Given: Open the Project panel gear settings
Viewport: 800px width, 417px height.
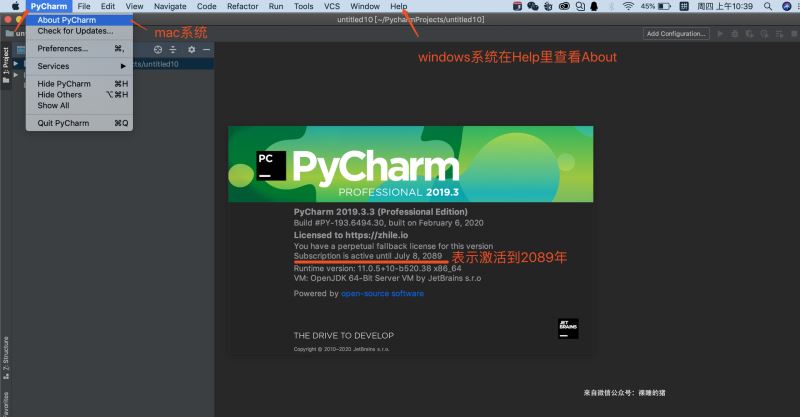Looking at the screenshot, I should pos(191,50).
